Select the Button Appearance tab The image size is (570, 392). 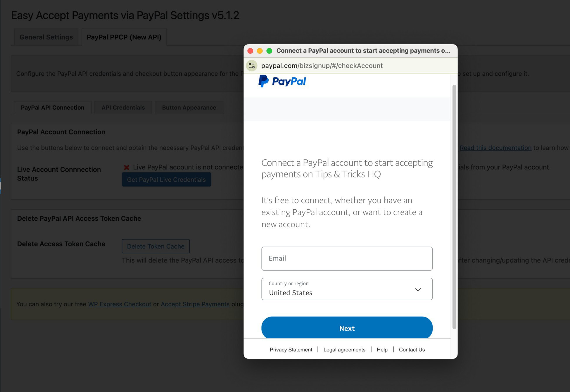[x=189, y=107]
